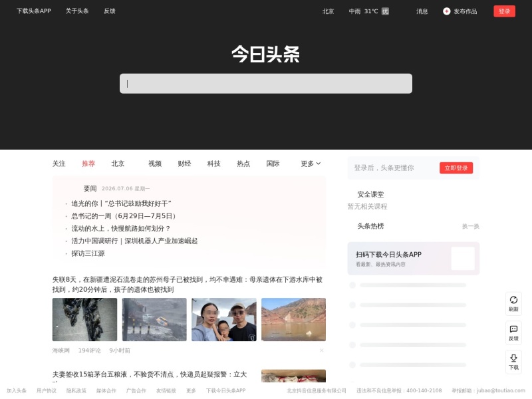Click the red plus publish icon

tap(446, 11)
